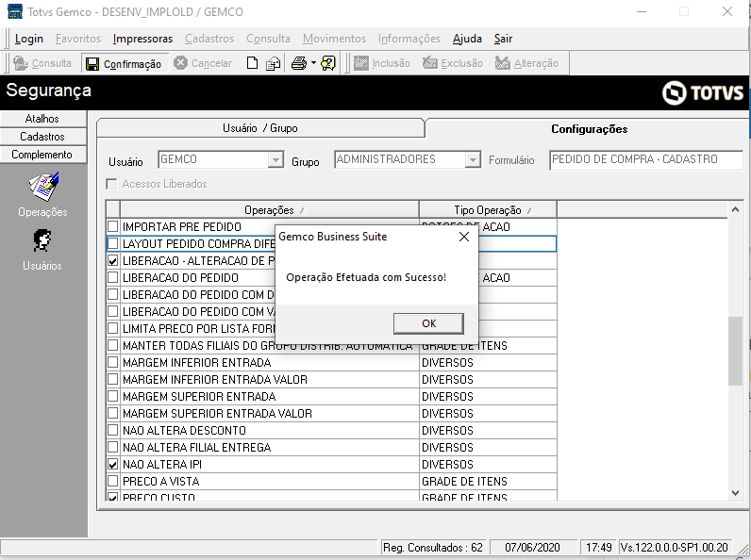The width and height of the screenshot is (751, 560).
Task: Click DIVERSOS cell for NAO ALTERA IPI
Action: point(488,464)
